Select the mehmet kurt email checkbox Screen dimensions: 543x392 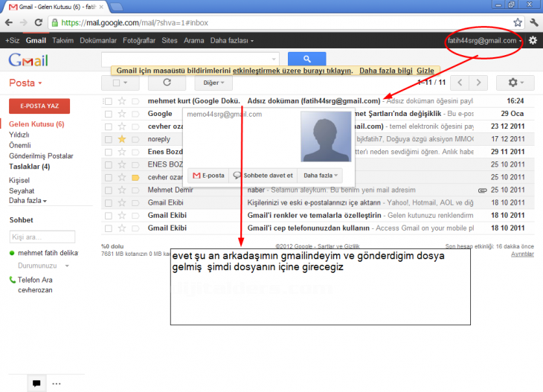(x=109, y=101)
